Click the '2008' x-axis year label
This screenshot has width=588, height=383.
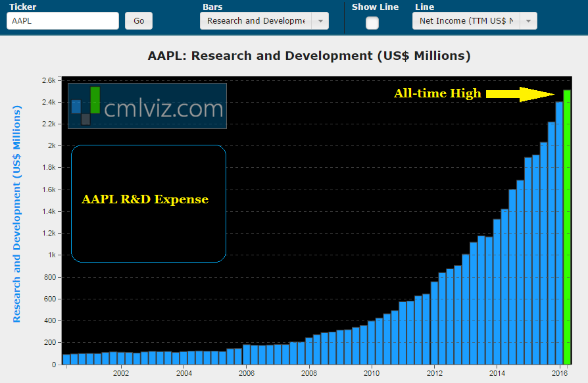click(x=309, y=373)
